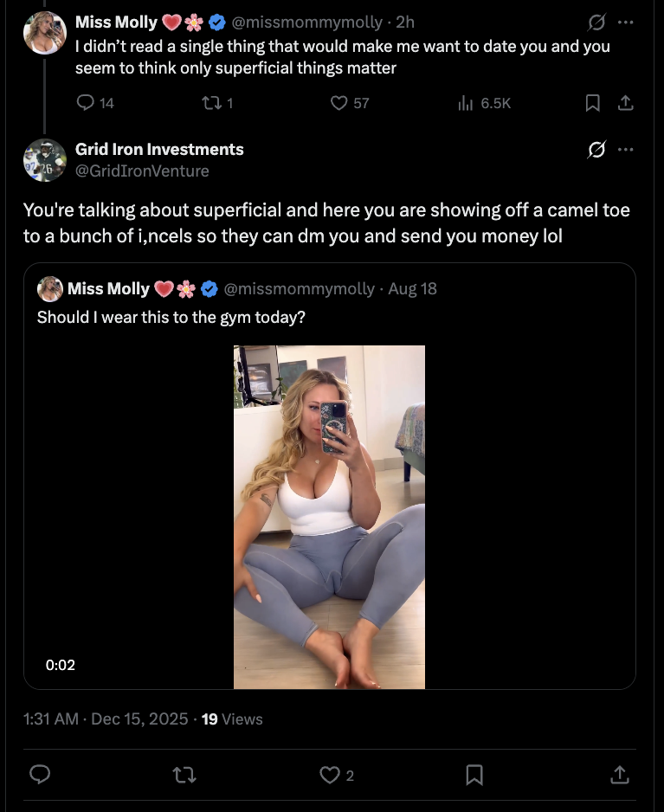Open the Grid Iron Investments profile name link
This screenshot has width=664, height=812.
159,150
